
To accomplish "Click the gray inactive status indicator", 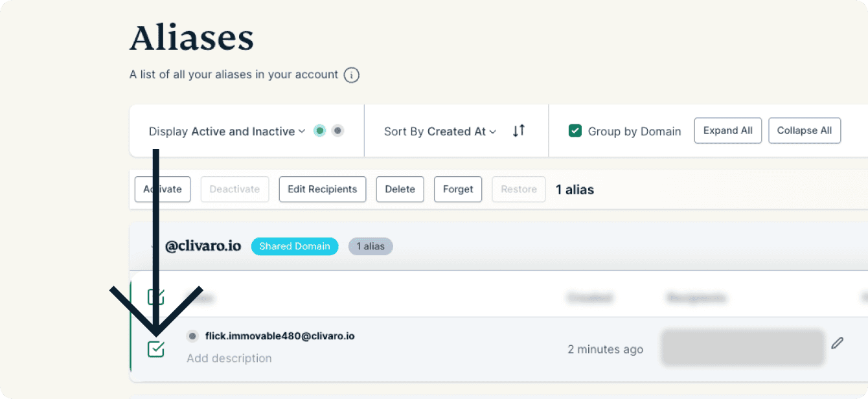I will (337, 131).
